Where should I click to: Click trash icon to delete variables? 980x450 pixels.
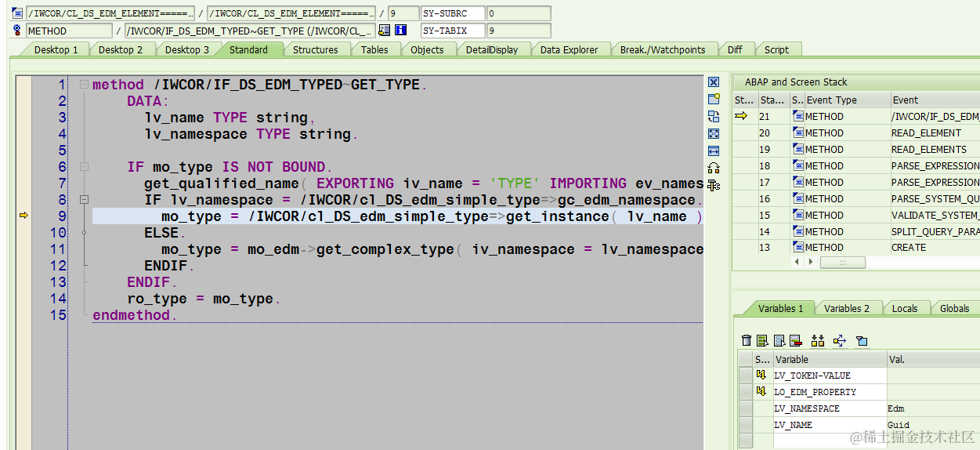click(746, 340)
